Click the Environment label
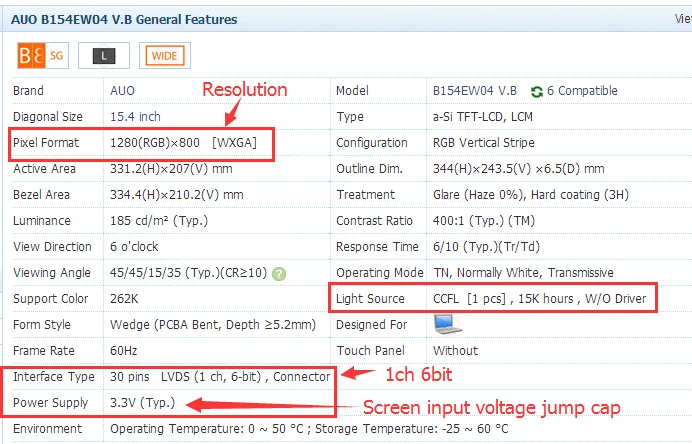 [48, 429]
